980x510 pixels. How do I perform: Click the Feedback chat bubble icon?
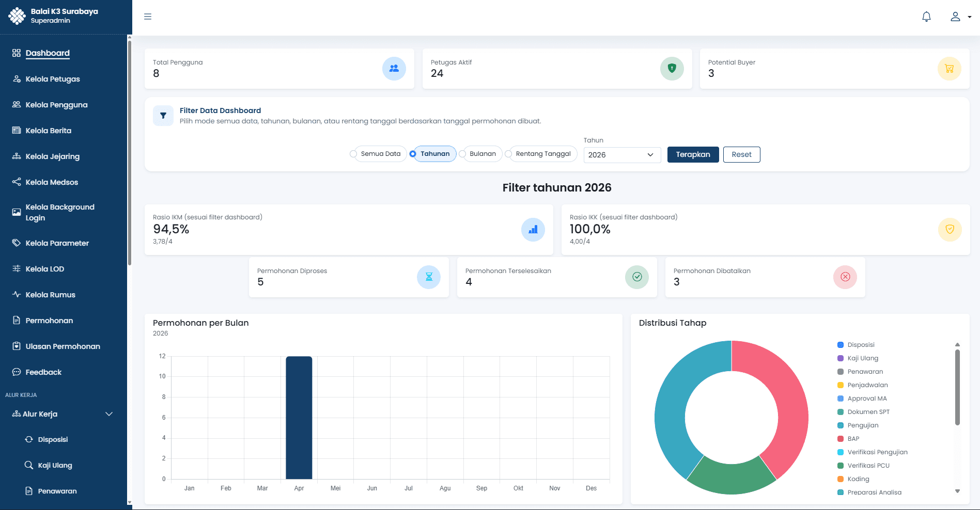pyautogui.click(x=17, y=372)
